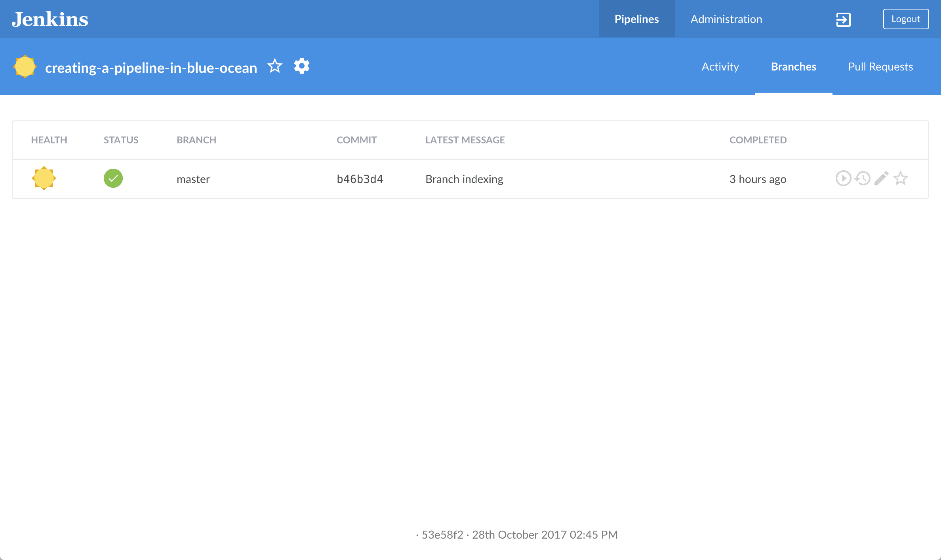Favorite the master branch row
This screenshot has height=560, width=941.
point(900,178)
